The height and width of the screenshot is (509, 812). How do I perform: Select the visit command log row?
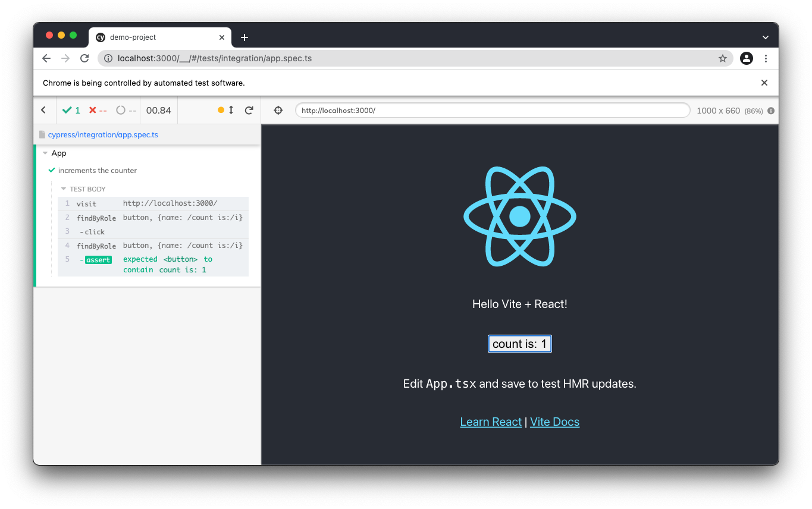click(x=153, y=203)
